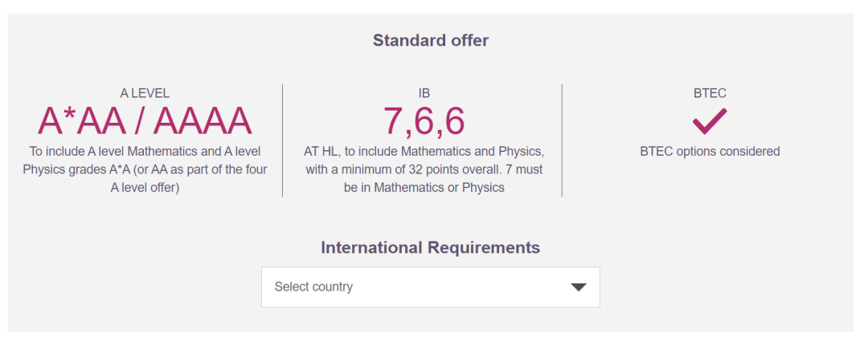This screenshot has height=342, width=868.
Task: Open the Select country dropdown
Action: point(431,287)
